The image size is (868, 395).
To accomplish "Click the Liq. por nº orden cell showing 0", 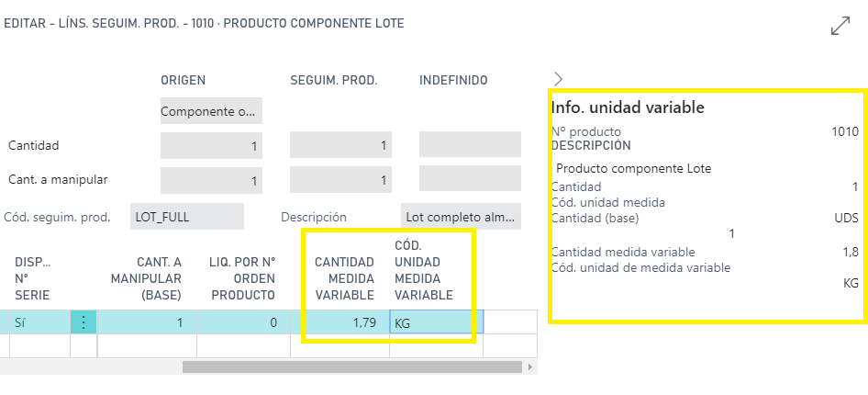I will coord(243,322).
